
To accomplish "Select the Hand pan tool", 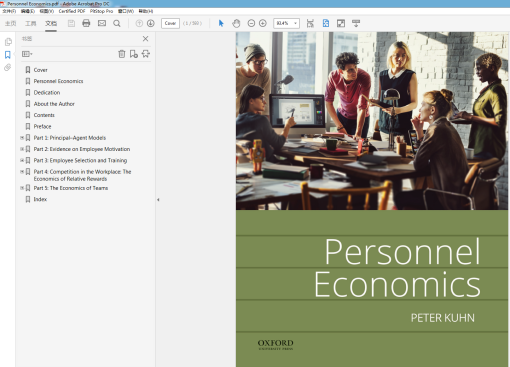I will pyautogui.click(x=236, y=23).
